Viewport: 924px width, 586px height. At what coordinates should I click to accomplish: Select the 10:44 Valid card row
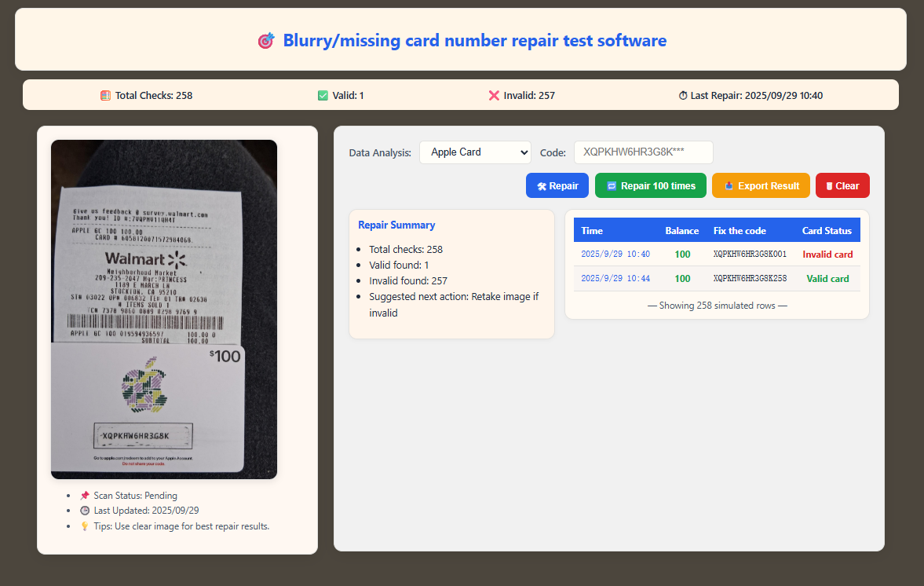tap(716, 279)
